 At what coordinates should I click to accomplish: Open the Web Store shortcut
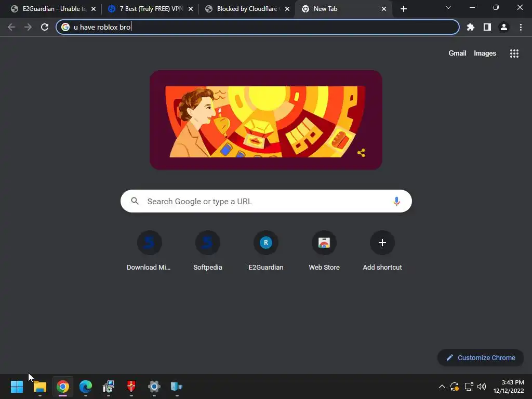[x=324, y=251]
